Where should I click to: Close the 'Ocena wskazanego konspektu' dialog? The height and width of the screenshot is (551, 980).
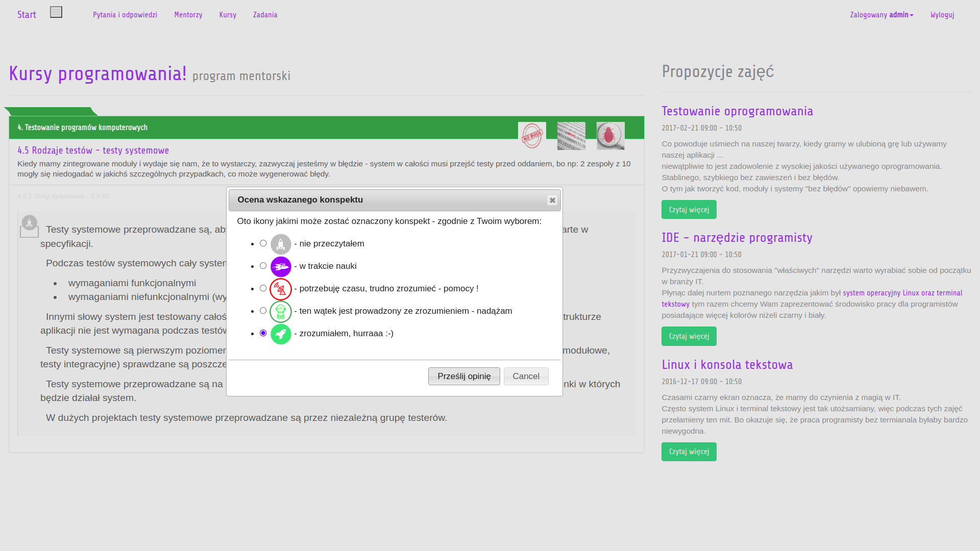[552, 201]
